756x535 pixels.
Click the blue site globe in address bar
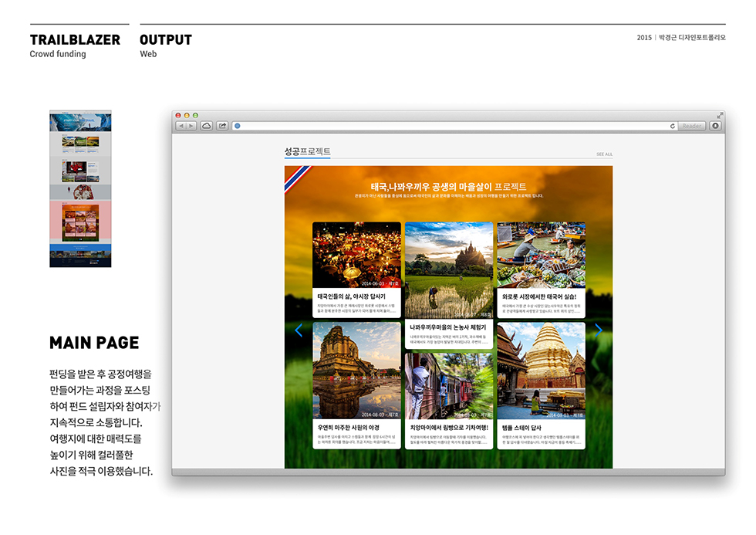[x=238, y=126]
